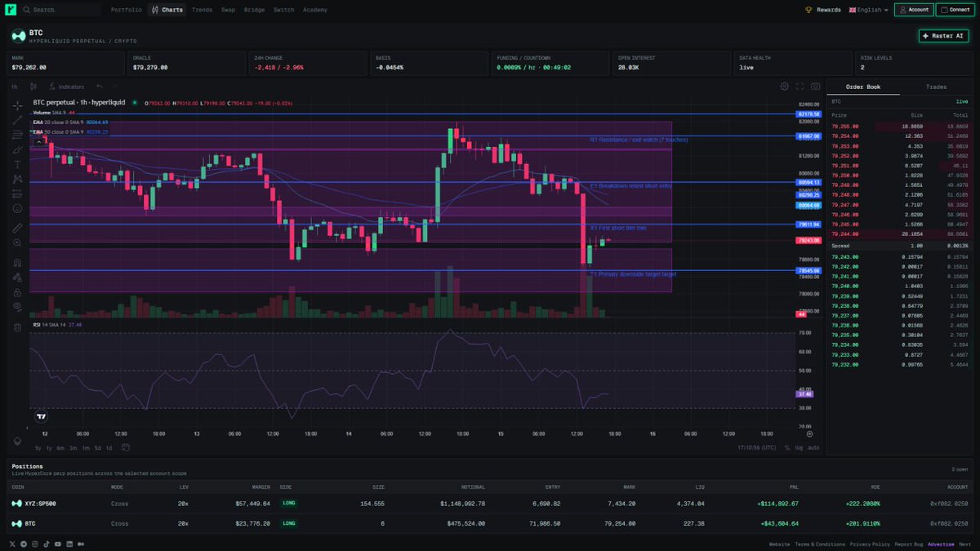
Task: Open the Instagram social link
Action: (35, 544)
